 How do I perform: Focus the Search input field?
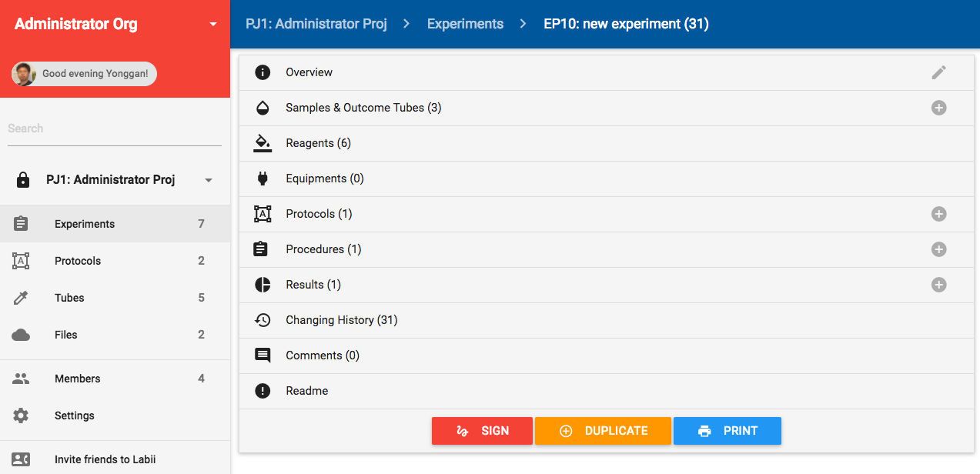[114, 129]
